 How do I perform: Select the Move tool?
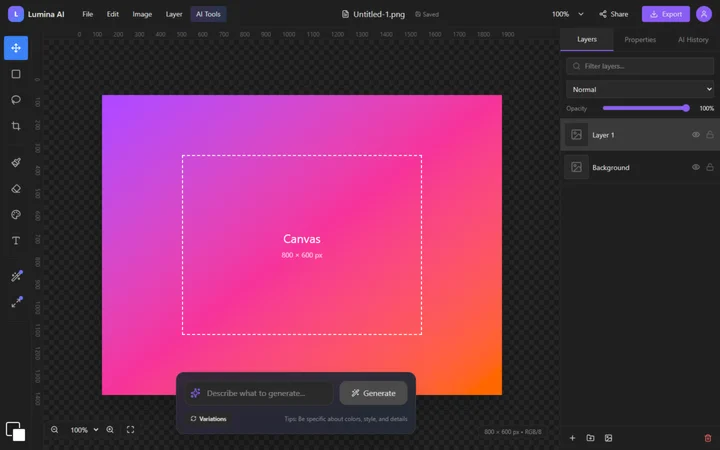click(x=16, y=48)
